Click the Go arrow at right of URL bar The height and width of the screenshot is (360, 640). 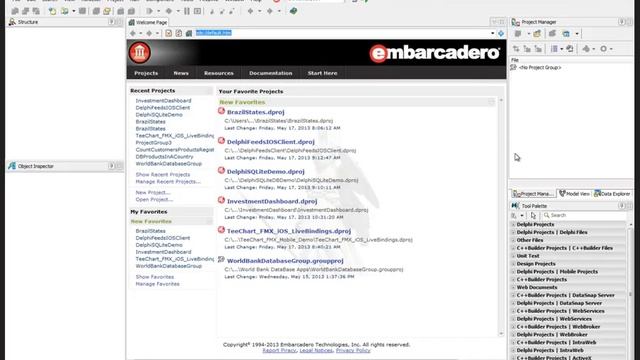click(x=501, y=33)
